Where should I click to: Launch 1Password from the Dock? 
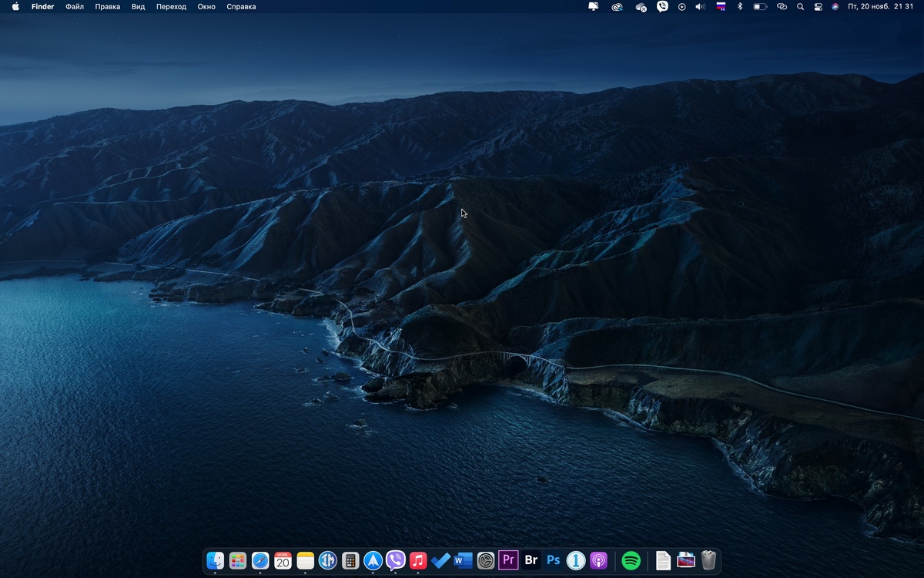pos(576,560)
